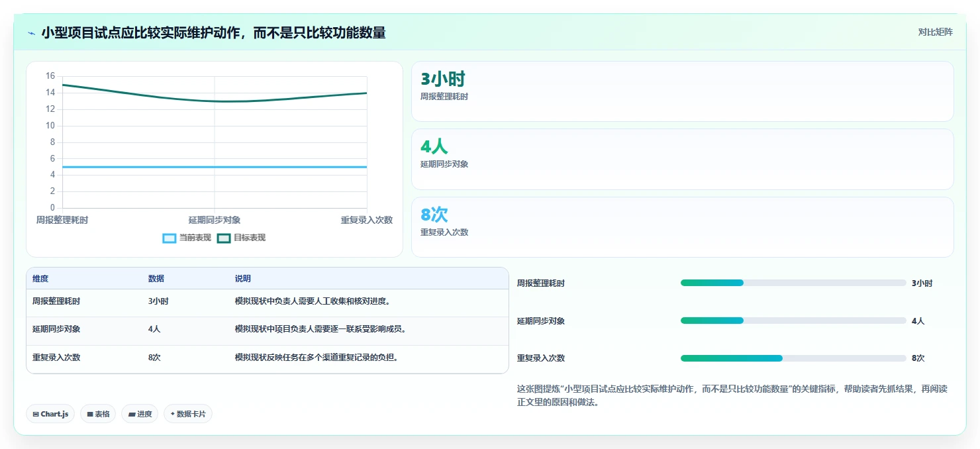Image resolution: width=980 pixels, height=449 pixels.
Task: Click the y-axis tick 2 on chart
Action: click(52, 191)
